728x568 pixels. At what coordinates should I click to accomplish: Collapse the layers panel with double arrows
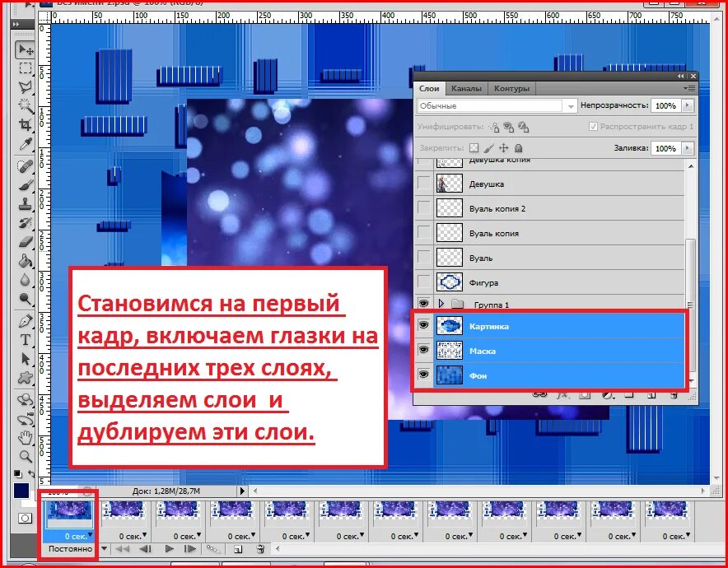point(680,76)
